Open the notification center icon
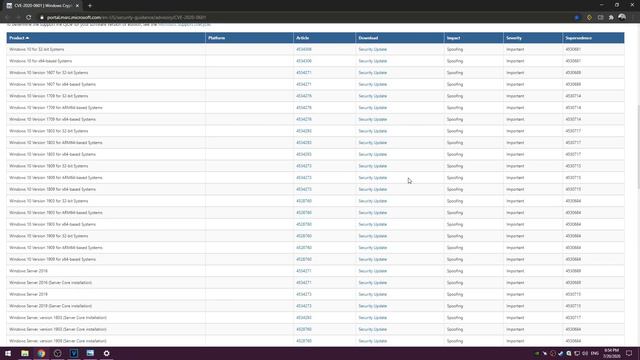The image size is (640, 360). (x=629, y=353)
